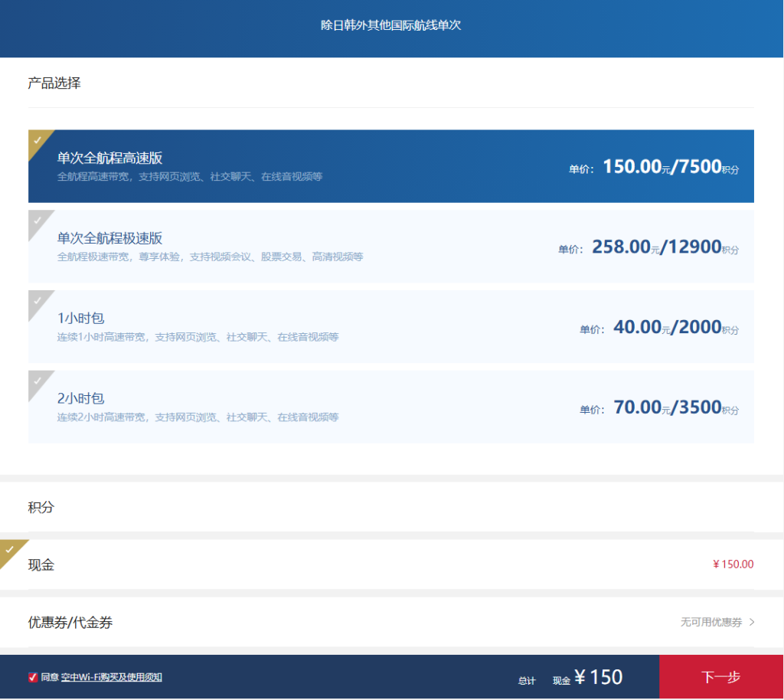Click gold checkmark corner beside 现金
Image resolution: width=784 pixels, height=700 pixels.
click(x=10, y=549)
